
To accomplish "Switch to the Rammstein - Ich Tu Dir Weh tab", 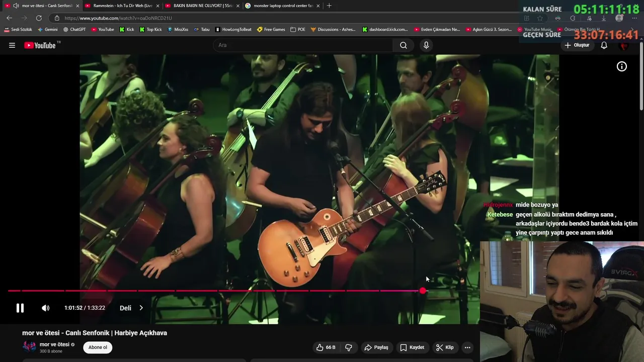I will [x=123, y=6].
